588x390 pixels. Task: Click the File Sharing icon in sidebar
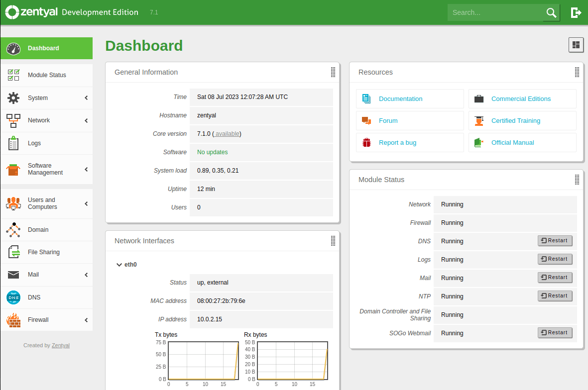click(13, 252)
